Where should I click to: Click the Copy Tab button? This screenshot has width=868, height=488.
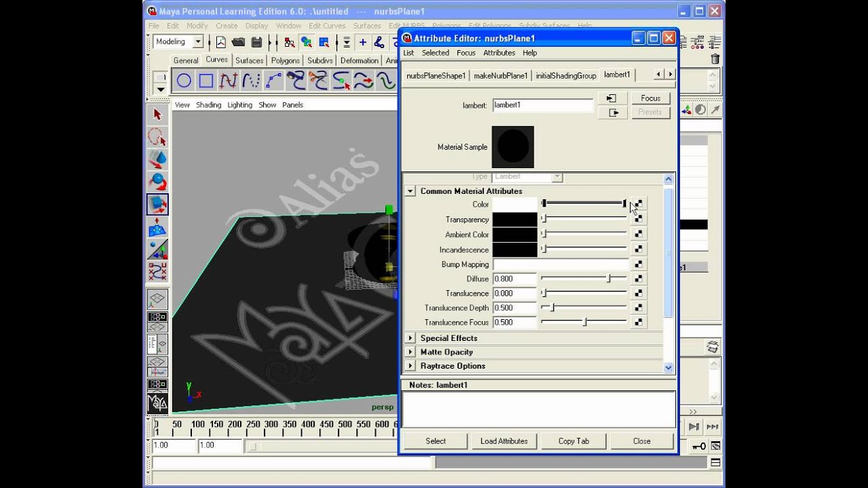(x=574, y=441)
